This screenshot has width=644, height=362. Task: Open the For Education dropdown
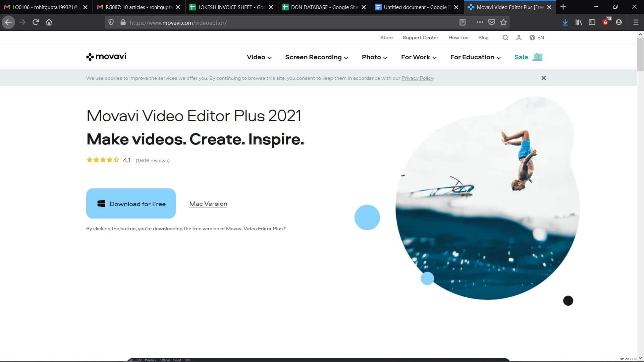(475, 57)
